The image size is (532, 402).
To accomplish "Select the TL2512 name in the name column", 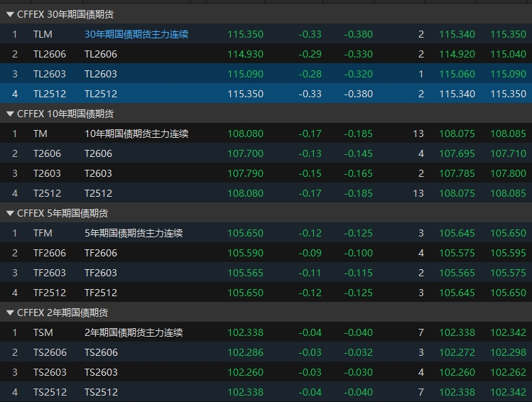I will [101, 94].
